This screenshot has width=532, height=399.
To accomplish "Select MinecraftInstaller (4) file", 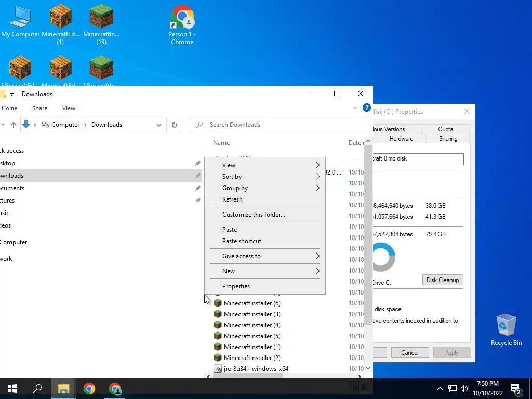I will click(x=252, y=325).
